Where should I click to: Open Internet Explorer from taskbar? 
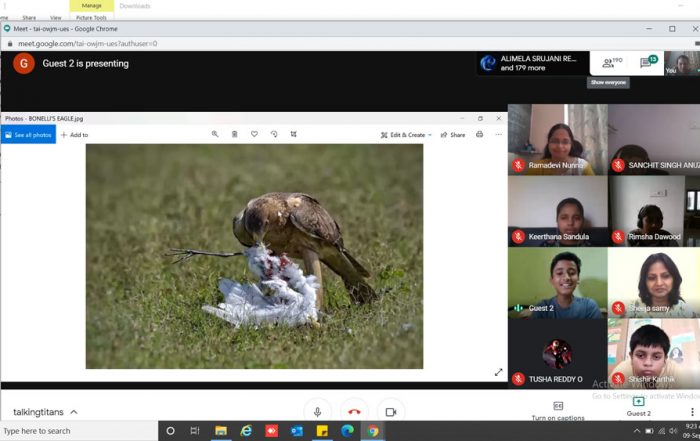coord(246,431)
